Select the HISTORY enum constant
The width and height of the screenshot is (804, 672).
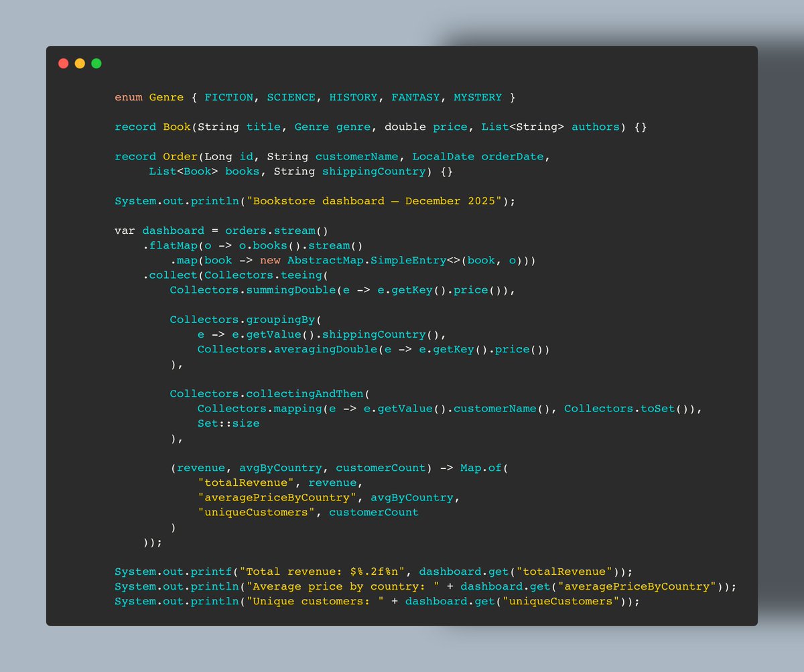[353, 97]
